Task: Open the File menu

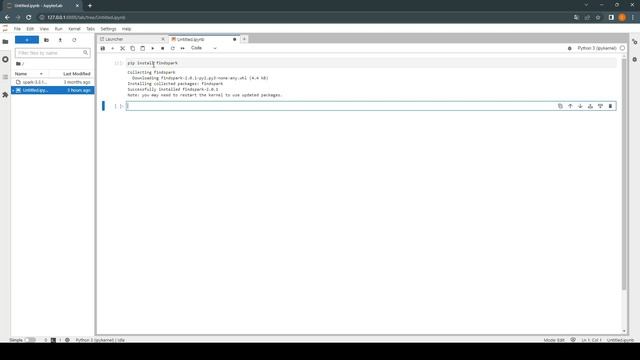Action: [17, 29]
